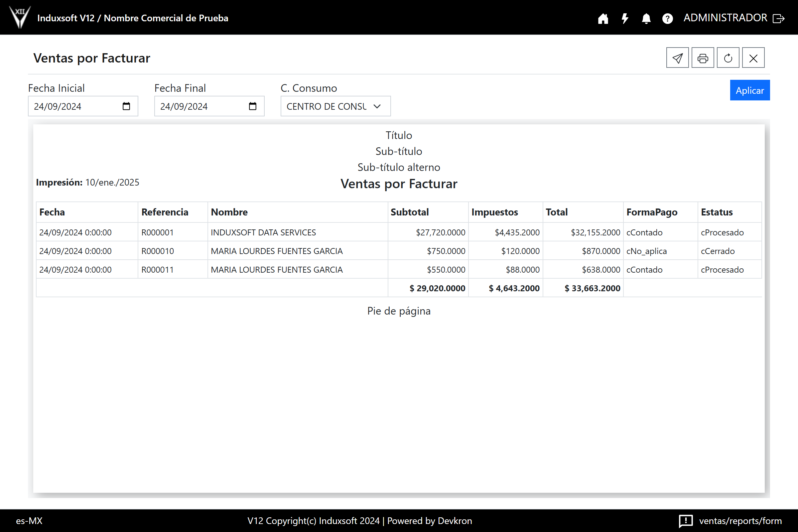Open the Fecha Final calendar picker
The width and height of the screenshot is (798, 532).
pos(252,106)
